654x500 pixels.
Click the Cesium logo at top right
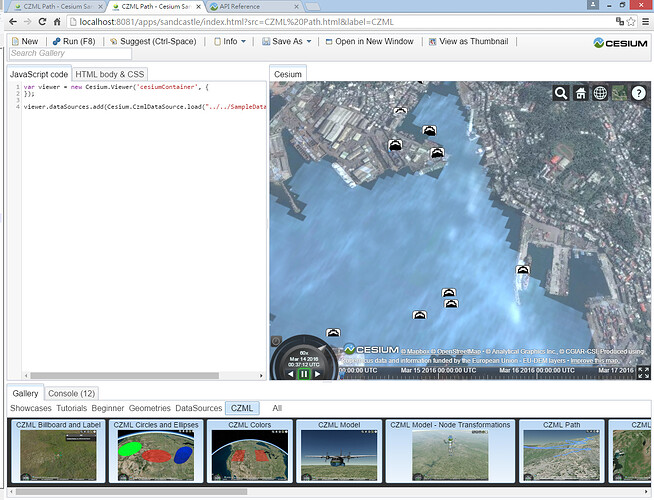[x=620, y=43]
